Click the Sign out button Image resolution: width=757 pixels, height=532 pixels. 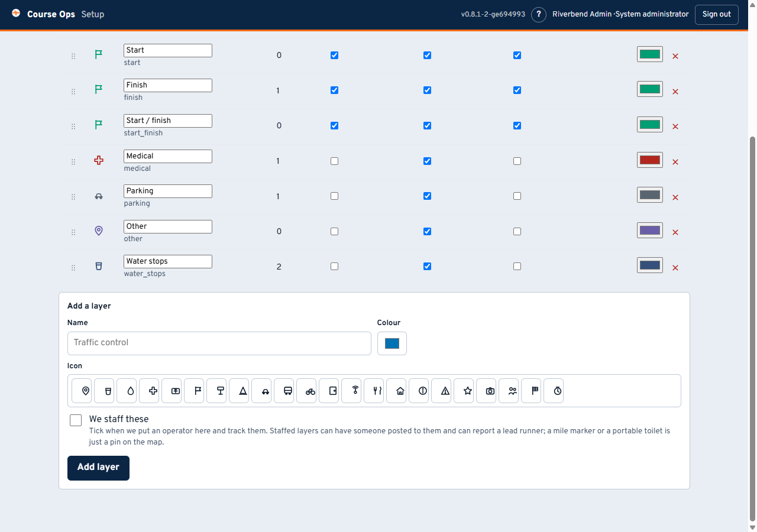717,14
